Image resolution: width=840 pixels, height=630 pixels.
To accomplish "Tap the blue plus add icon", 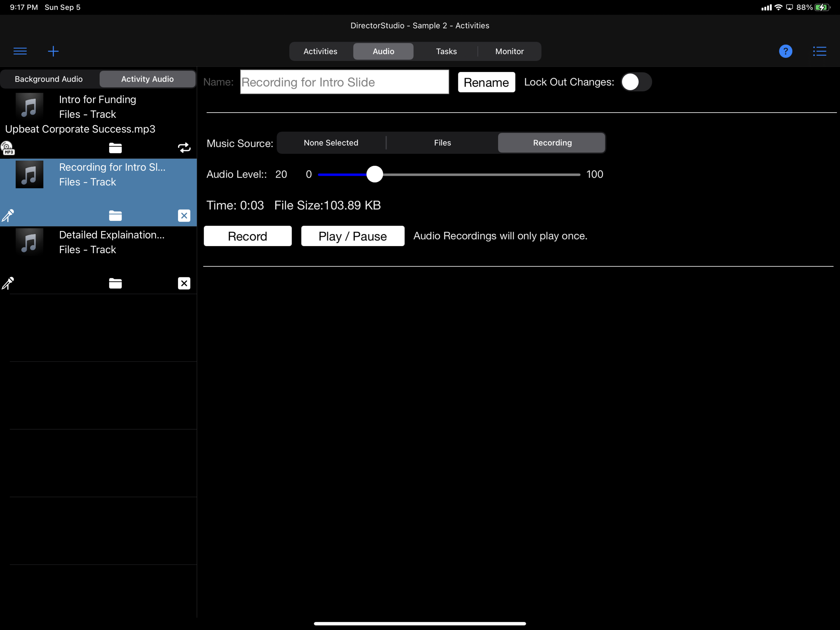I will point(53,51).
